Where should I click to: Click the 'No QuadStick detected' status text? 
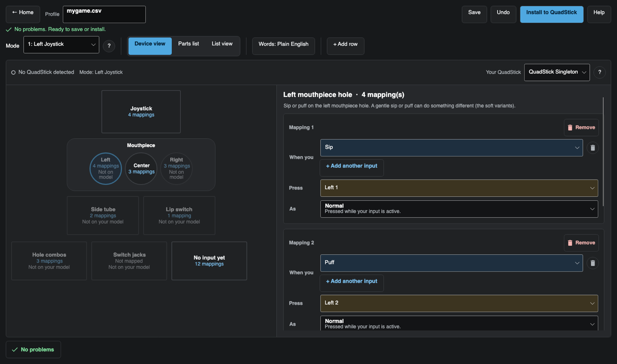46,72
